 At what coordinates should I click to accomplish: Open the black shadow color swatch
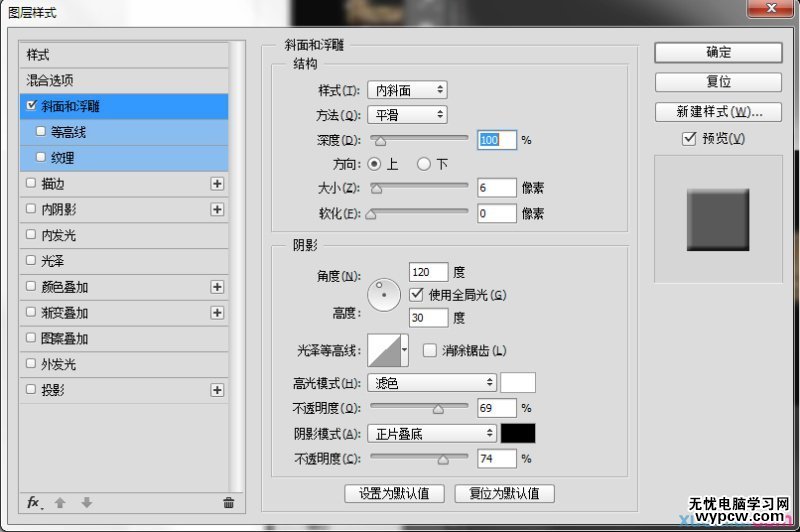[518, 434]
